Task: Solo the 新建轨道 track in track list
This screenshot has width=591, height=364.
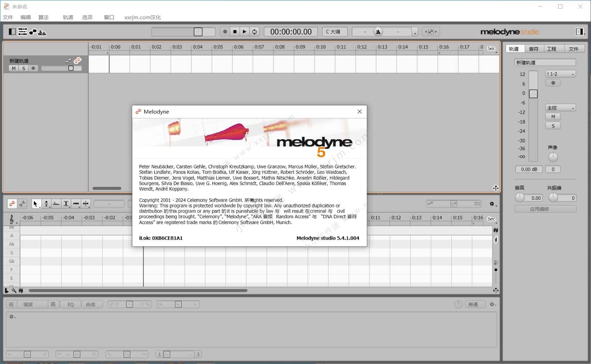Action: click(x=24, y=68)
